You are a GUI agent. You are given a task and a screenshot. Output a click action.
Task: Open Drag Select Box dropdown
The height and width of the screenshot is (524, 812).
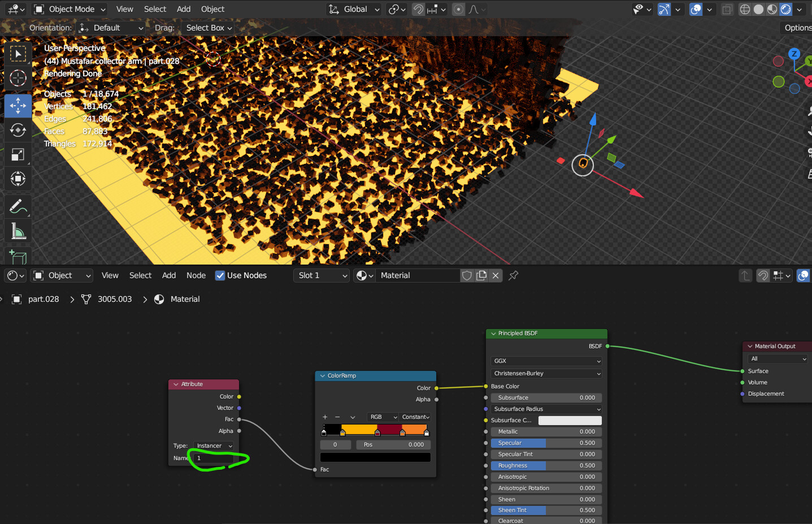point(209,28)
